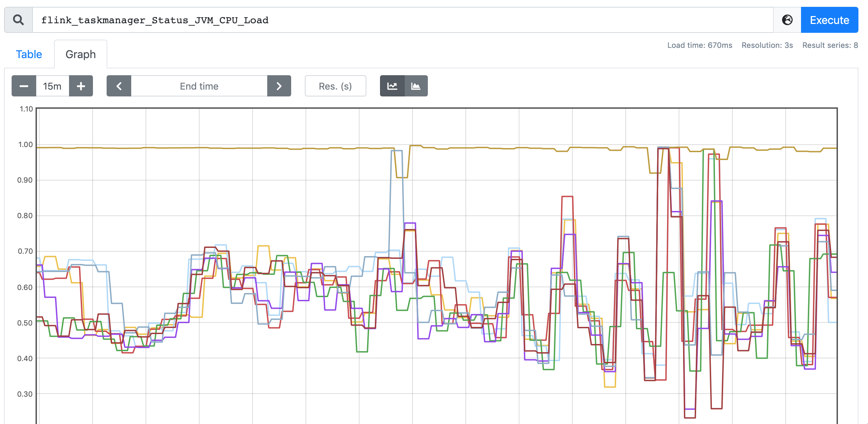Click the 0.70 y-axis label

[25, 251]
